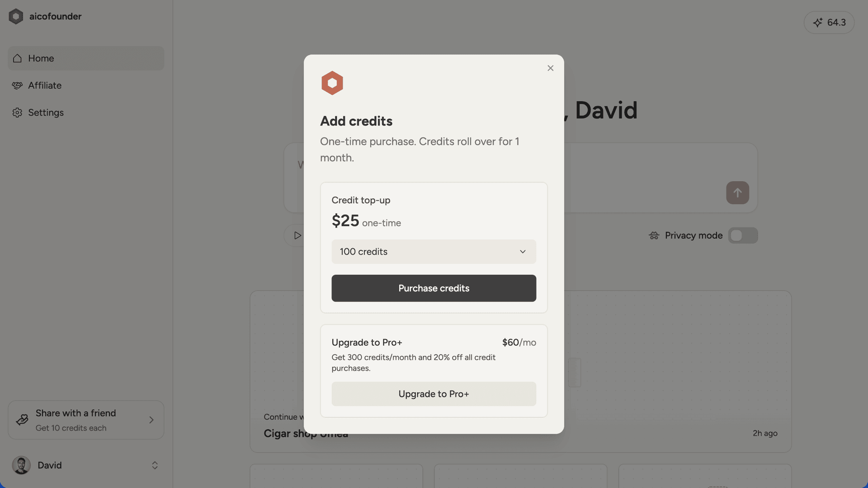Viewport: 868px width, 488px height.
Task: Click David's profile avatar
Action: (x=21, y=465)
